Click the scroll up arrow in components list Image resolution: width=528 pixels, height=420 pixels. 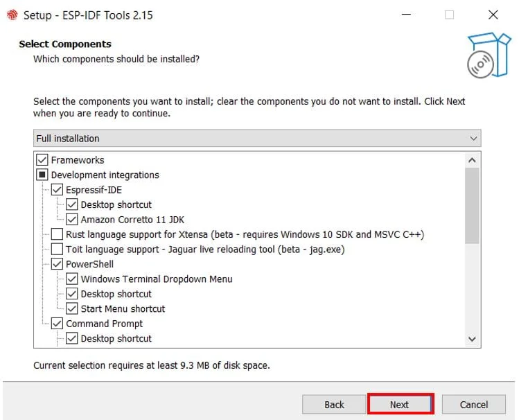pos(472,160)
